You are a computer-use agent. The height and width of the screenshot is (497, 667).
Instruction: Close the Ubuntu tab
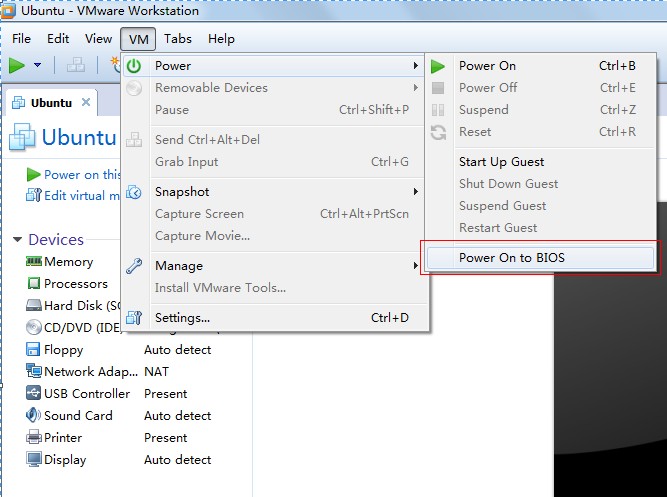[x=86, y=102]
